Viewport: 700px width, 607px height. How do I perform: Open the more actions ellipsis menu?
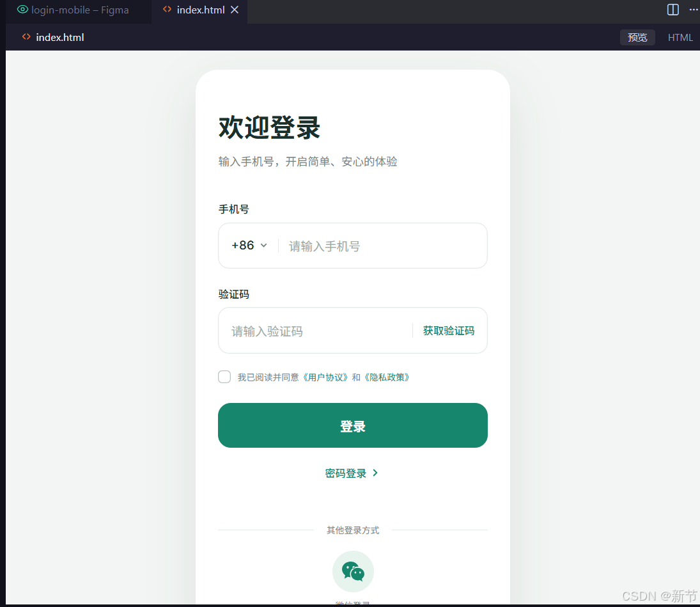(x=694, y=10)
